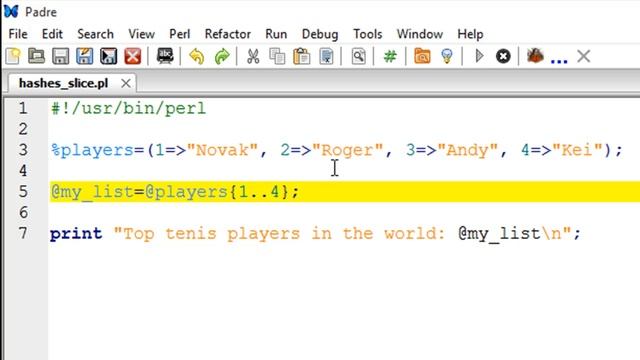Toggle comment using the green hash icon
This screenshot has width=640, height=360.
pos(390,56)
